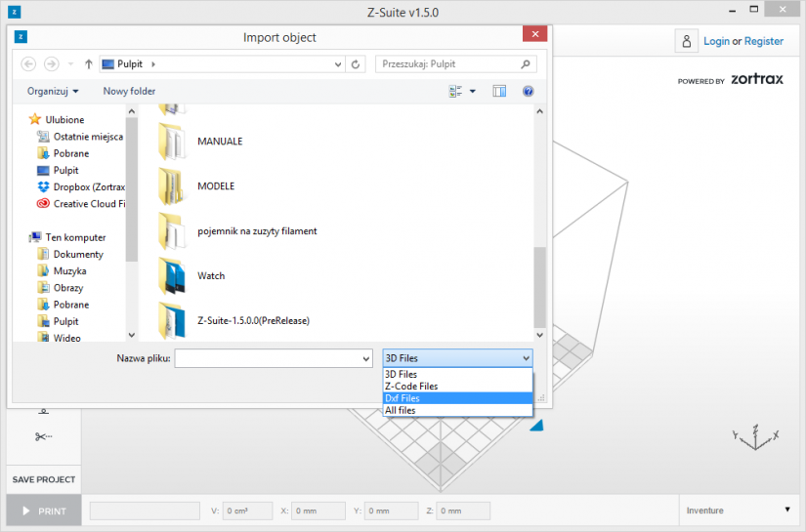Viewport: 806px width, 532px height.
Task: Expand the Organizuj dropdown menu
Action: coord(53,92)
